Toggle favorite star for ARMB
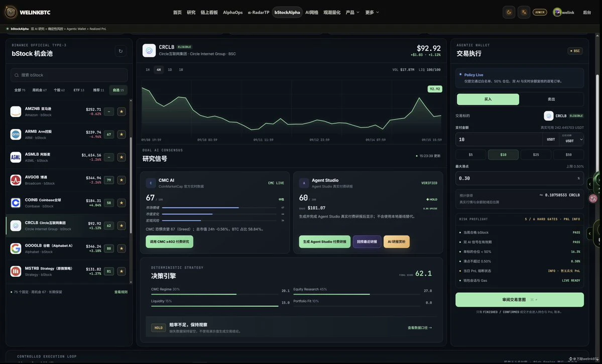Viewport: 602px width, 364px height. click(x=122, y=135)
